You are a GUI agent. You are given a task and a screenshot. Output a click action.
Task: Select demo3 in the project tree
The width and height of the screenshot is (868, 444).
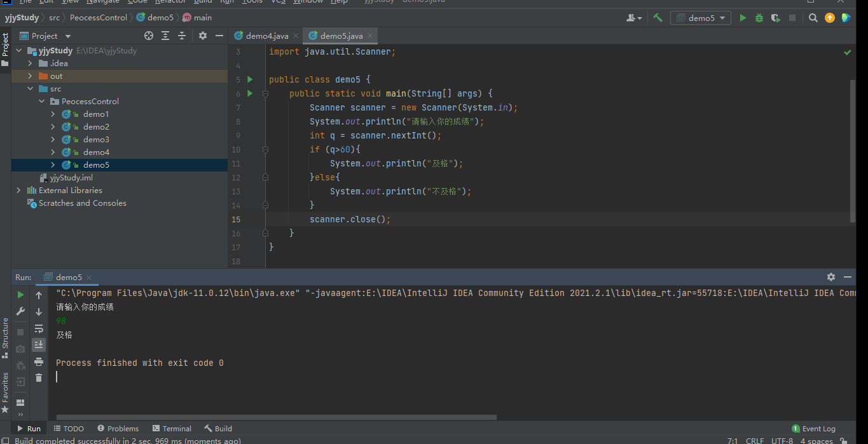pyautogui.click(x=96, y=140)
